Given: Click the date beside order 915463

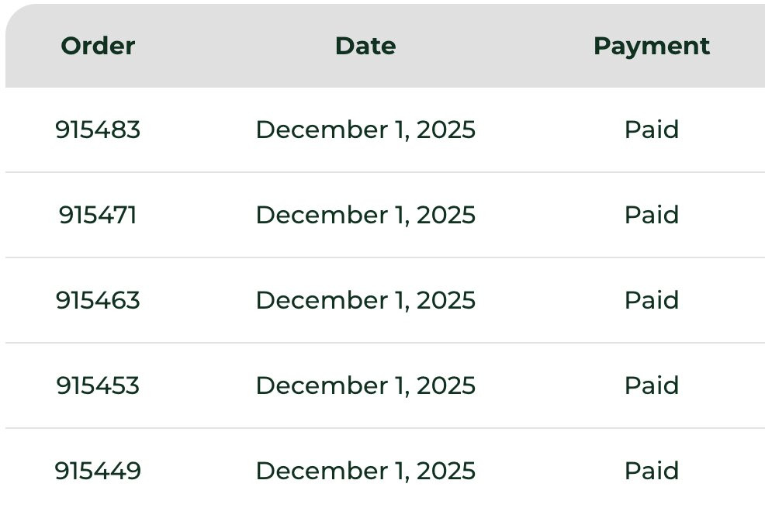Looking at the screenshot, I should (x=365, y=300).
